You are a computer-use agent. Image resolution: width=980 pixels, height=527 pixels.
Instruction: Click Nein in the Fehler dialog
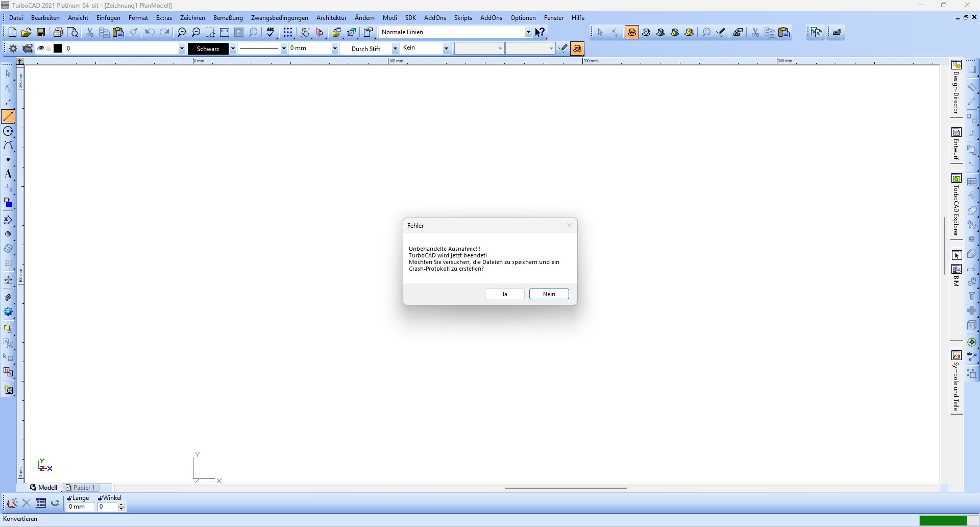click(x=549, y=294)
